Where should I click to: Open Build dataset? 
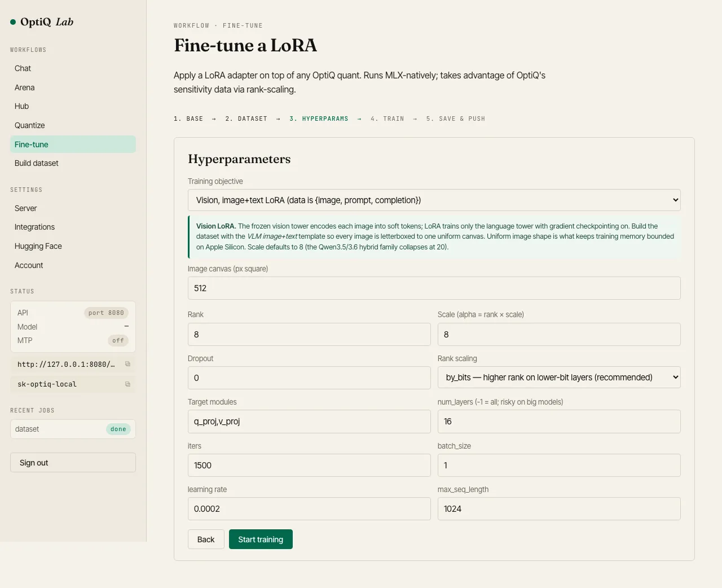pyautogui.click(x=73, y=163)
